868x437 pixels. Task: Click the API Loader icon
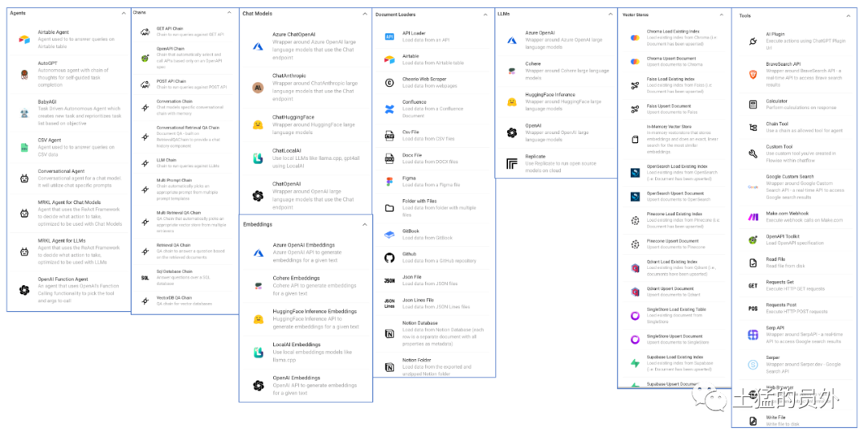click(x=389, y=37)
